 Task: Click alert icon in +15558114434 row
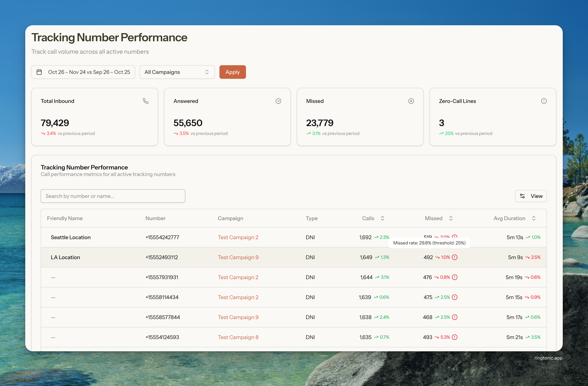point(455,297)
